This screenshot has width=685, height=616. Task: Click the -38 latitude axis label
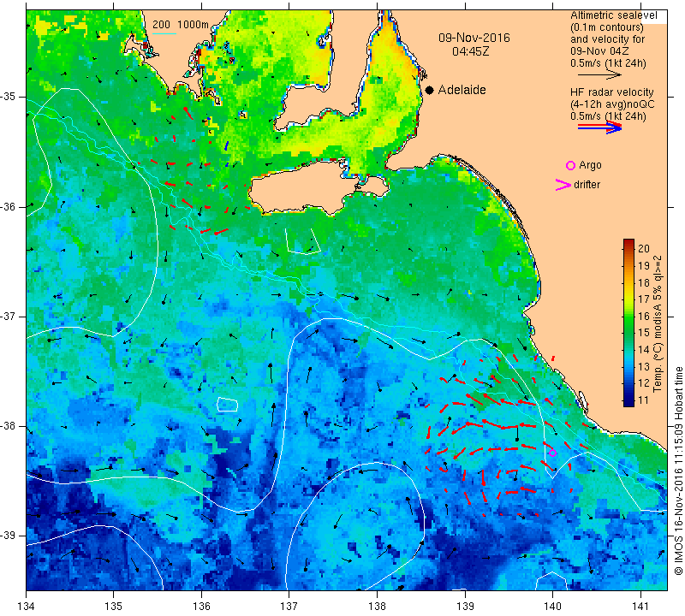coord(9,426)
